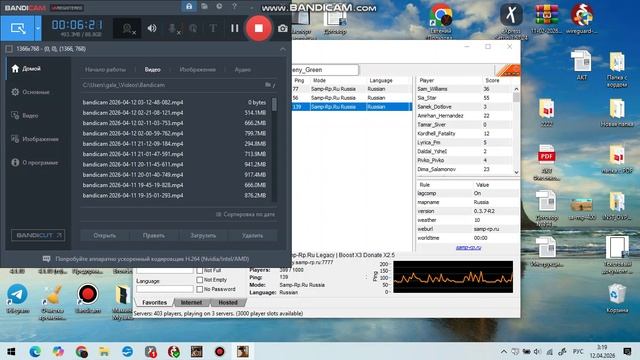Screen dimensions: 640x360
Task: Switch to the Hosted tab in SA-MP browser
Action: [228, 302]
